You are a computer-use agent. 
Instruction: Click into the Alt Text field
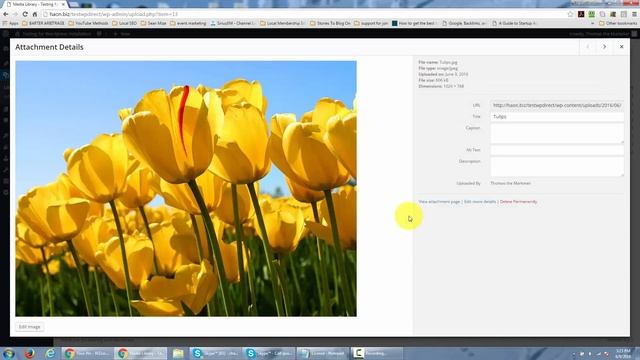(557, 150)
